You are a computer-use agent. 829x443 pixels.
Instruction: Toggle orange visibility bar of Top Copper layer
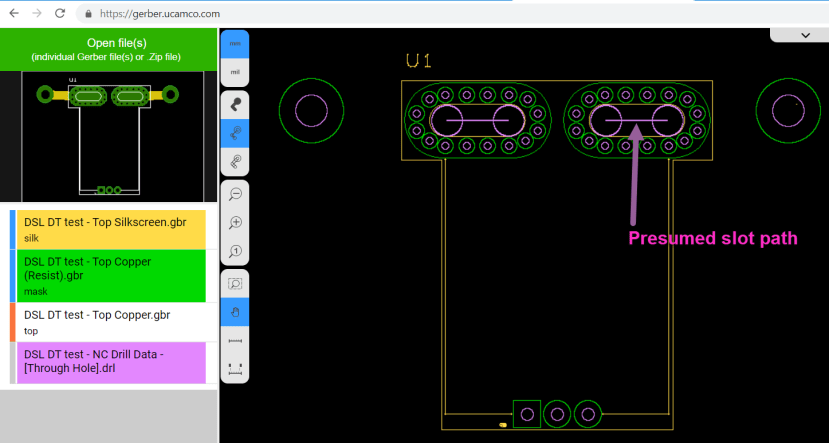point(13,322)
